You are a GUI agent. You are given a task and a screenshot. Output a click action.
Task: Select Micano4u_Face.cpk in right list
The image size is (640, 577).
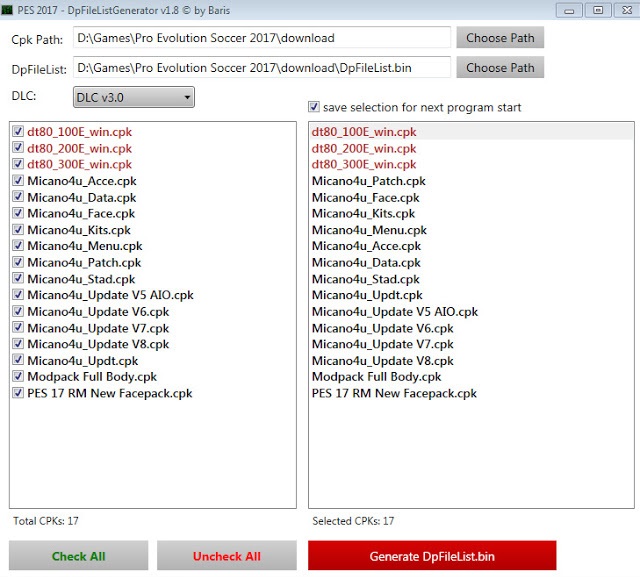(x=471, y=198)
